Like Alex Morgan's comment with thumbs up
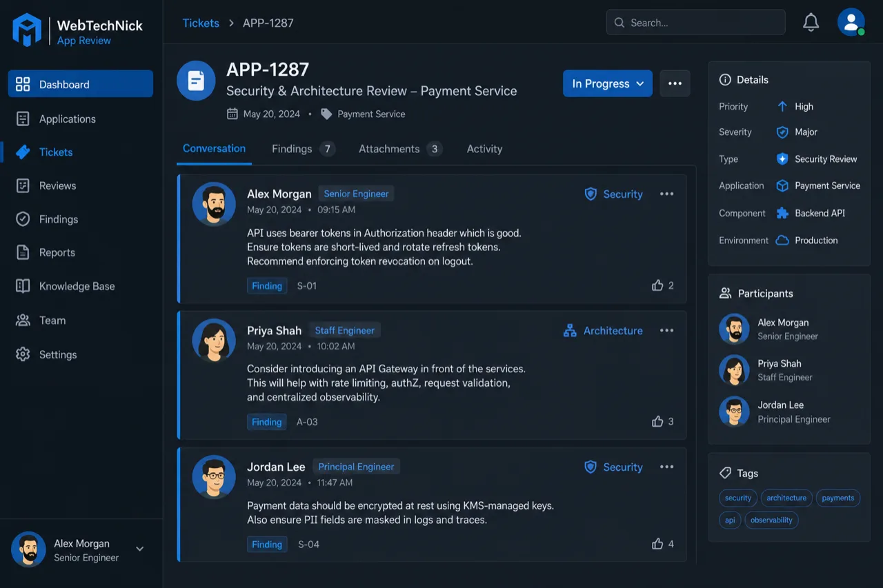 pos(657,285)
